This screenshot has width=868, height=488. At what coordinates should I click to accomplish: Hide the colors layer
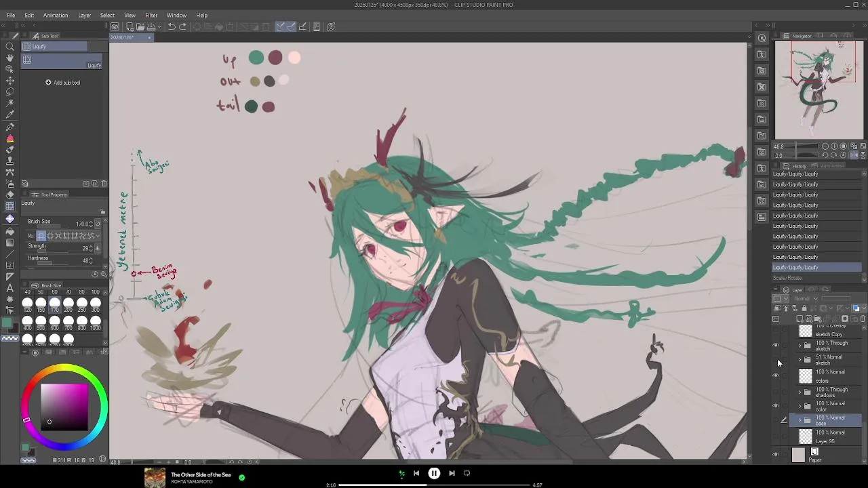[x=776, y=375]
